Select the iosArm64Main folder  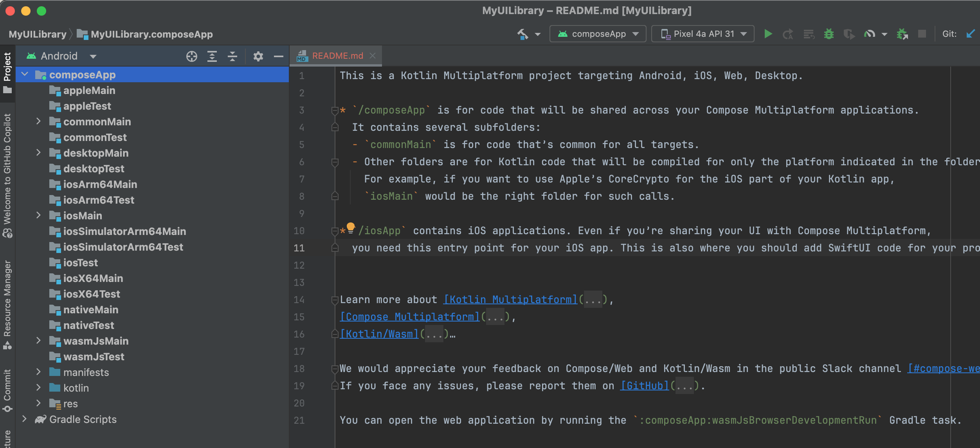[152, 184]
